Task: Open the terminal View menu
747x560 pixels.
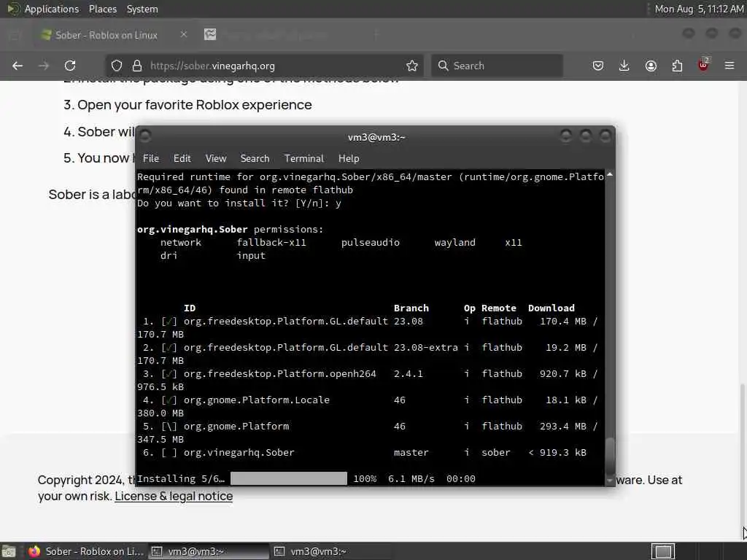Action: (216, 158)
